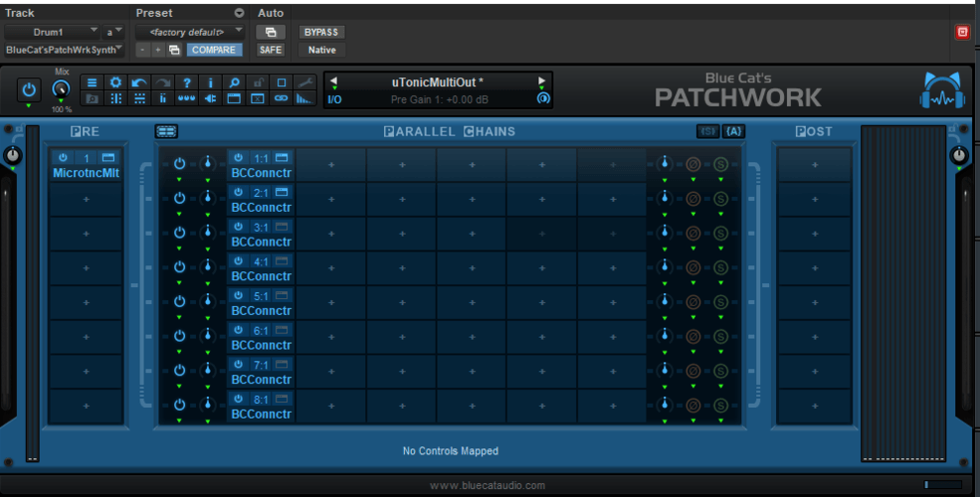Image resolution: width=980 pixels, height=497 pixels.
Task: Open the main menu icon in Patchwork toolbar
Action: point(92,83)
